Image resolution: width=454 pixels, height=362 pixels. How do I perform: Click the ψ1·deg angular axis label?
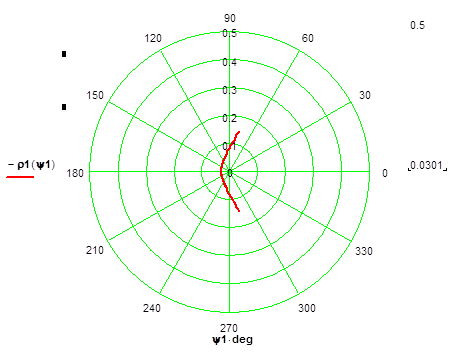coord(232,340)
